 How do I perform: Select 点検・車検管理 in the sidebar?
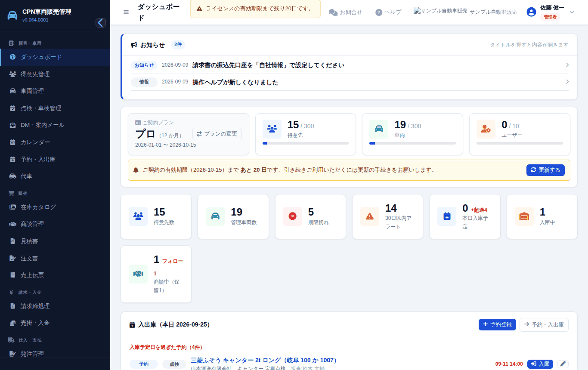pos(55,108)
